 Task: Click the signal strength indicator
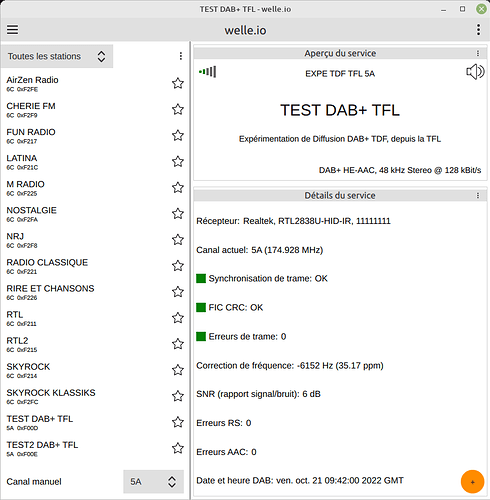click(207, 72)
